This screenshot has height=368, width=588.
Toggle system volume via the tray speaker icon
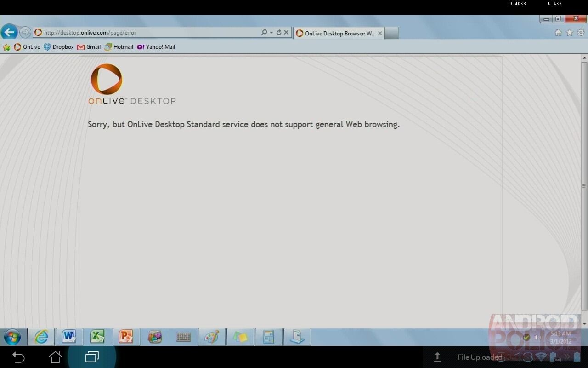pyautogui.click(x=537, y=337)
